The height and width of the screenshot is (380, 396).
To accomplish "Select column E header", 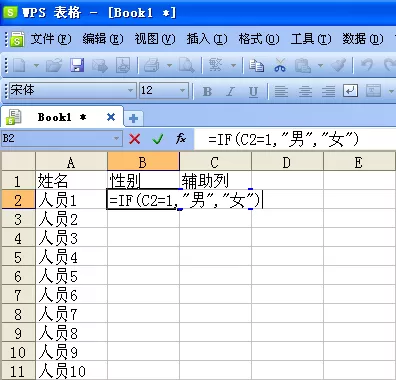I will coord(359,162).
